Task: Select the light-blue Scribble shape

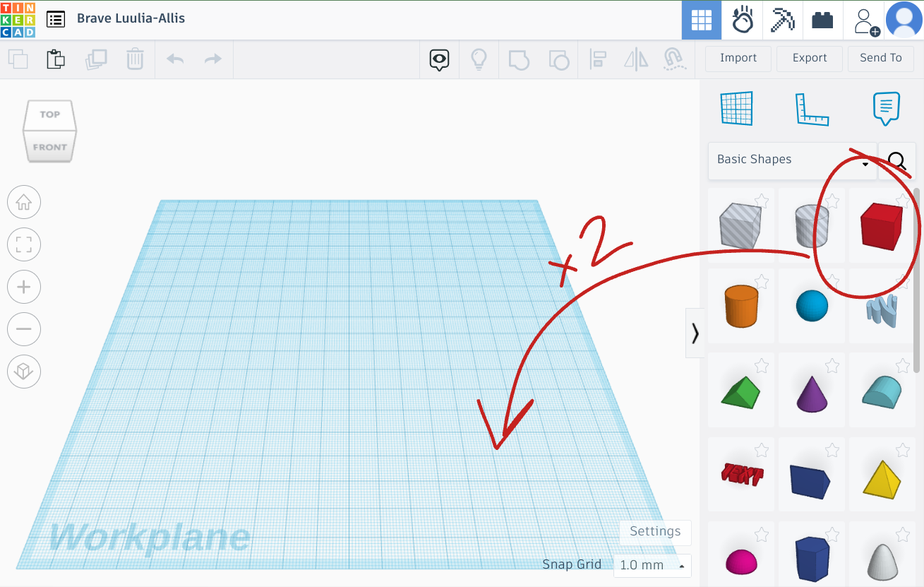Action: pos(882,307)
